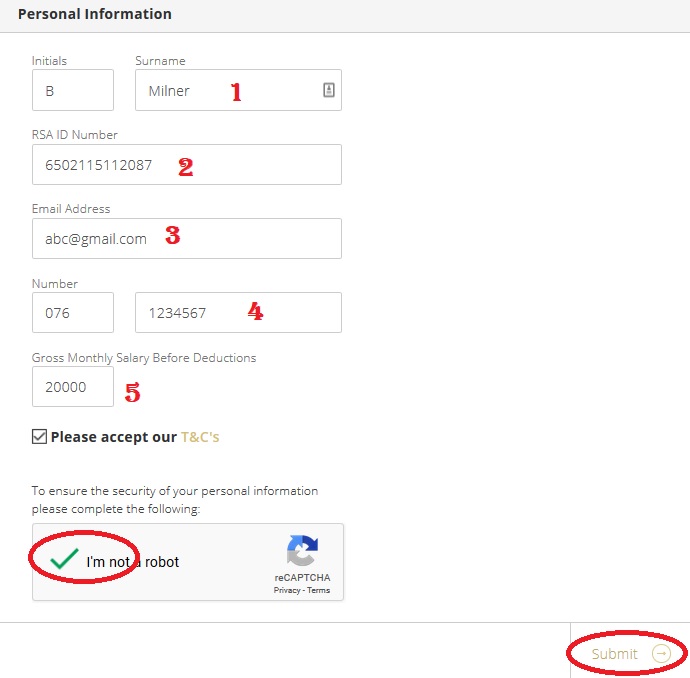Tick the I'm not a robot checkbox

[x=64, y=560]
